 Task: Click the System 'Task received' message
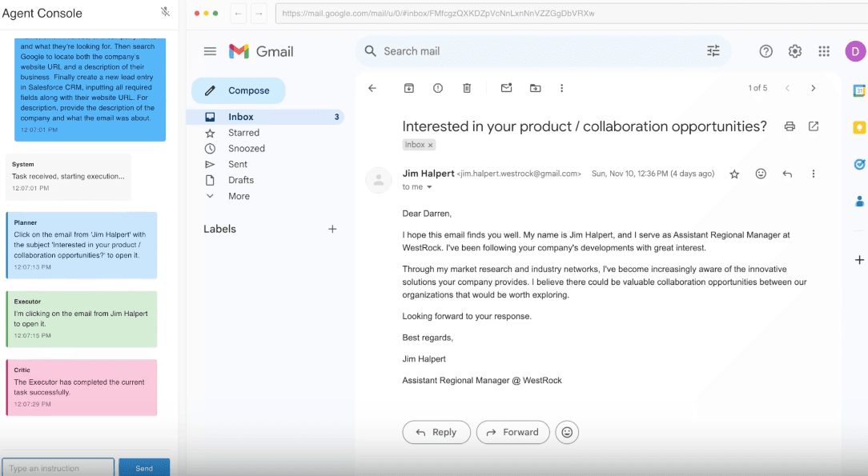pos(68,177)
